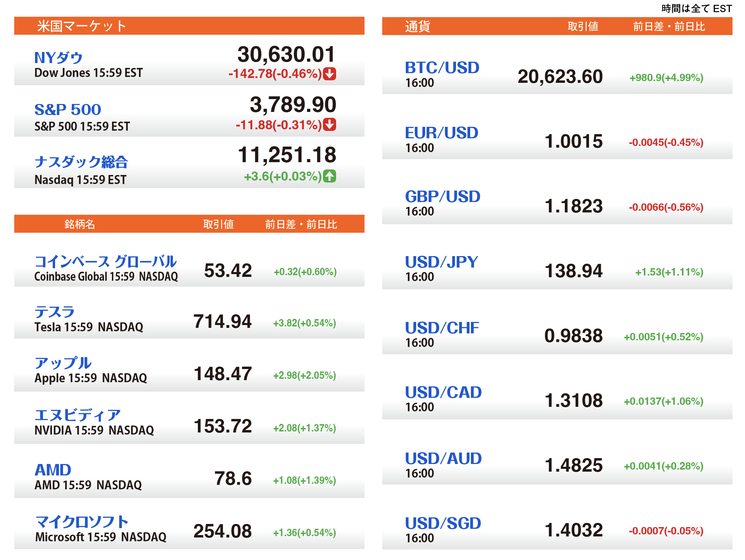The image size is (745, 560).
Task: Click the red down arrow beside Dow Jones
Action: pos(329,74)
